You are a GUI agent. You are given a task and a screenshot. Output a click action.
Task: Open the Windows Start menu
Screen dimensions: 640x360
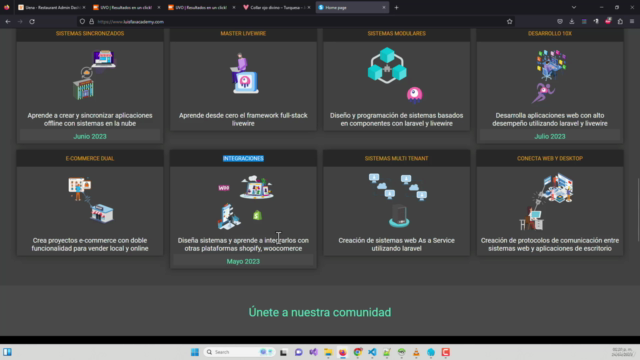pyautogui.click(x=195, y=352)
